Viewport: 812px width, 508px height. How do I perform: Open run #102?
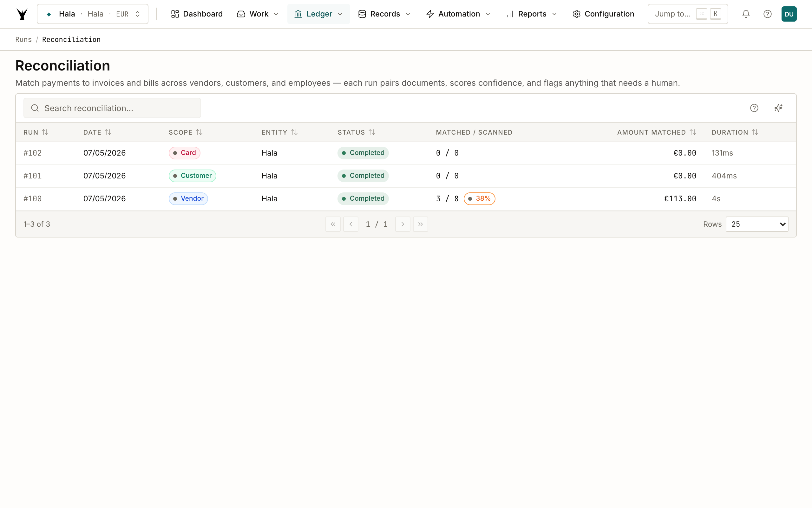[33, 153]
